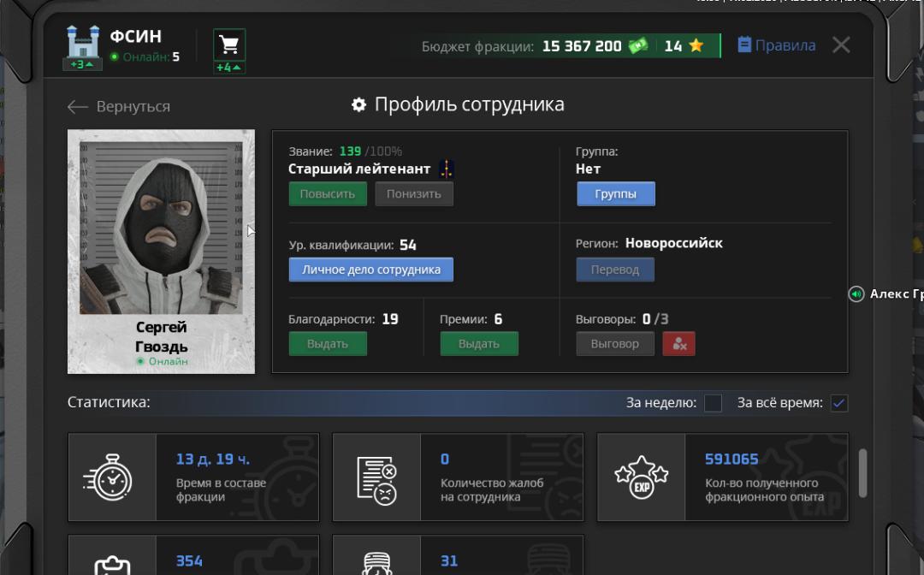Click the red dismiss employee icon button
The height and width of the screenshot is (575, 924).
(678, 344)
